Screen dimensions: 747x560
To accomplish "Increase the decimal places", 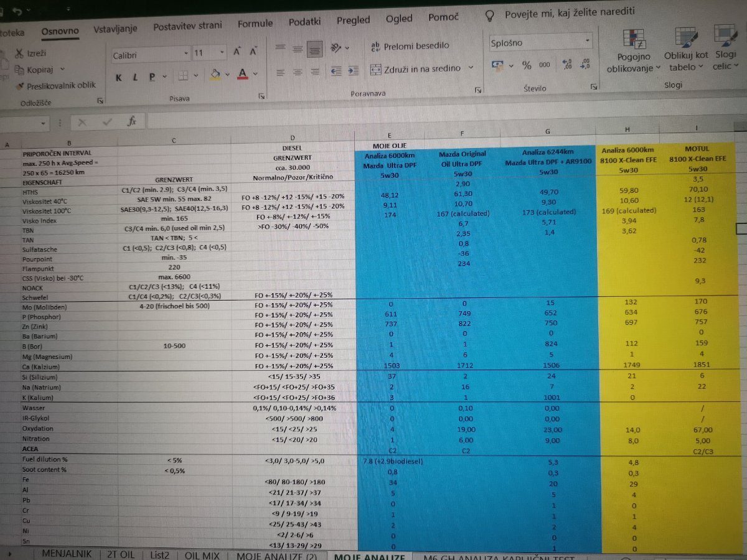I will coord(566,64).
